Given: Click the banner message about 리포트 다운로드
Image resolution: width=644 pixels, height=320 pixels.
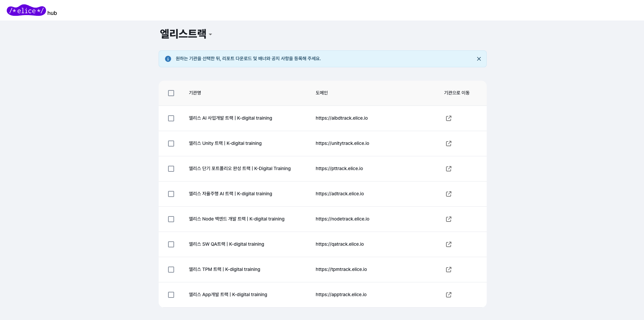Looking at the screenshot, I should tap(248, 58).
